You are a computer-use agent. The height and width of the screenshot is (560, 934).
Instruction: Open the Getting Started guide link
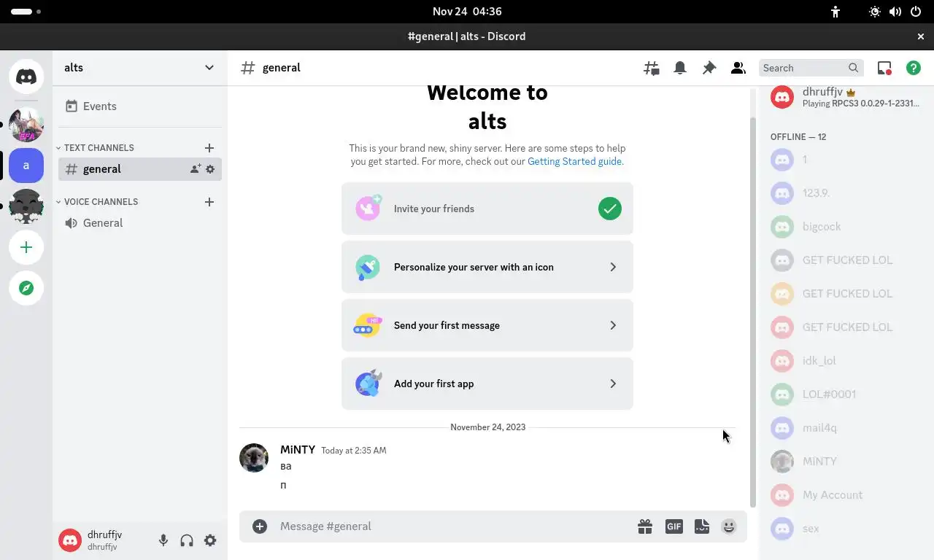pos(574,162)
